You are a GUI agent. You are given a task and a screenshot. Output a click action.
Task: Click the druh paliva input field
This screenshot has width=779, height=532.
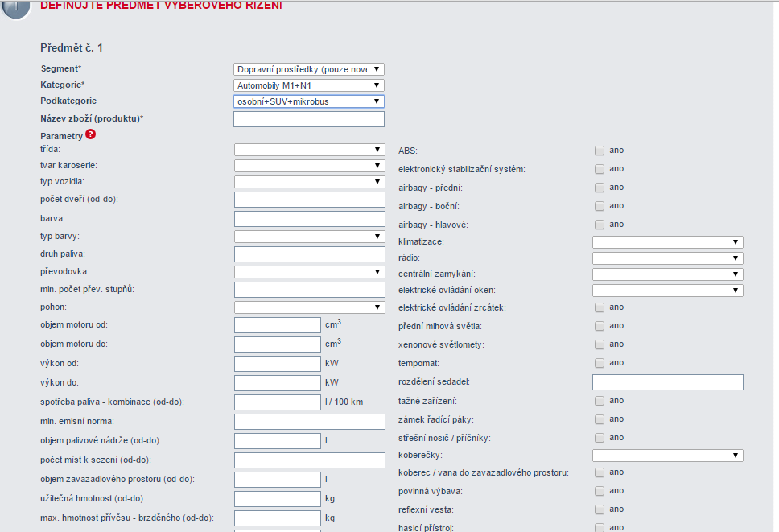pos(310,254)
